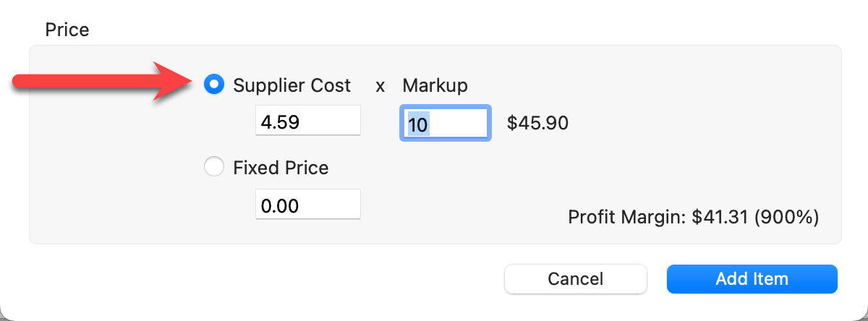The height and width of the screenshot is (321, 868).
Task: Click the Supplier Cost field showing 4.59
Action: tap(307, 120)
